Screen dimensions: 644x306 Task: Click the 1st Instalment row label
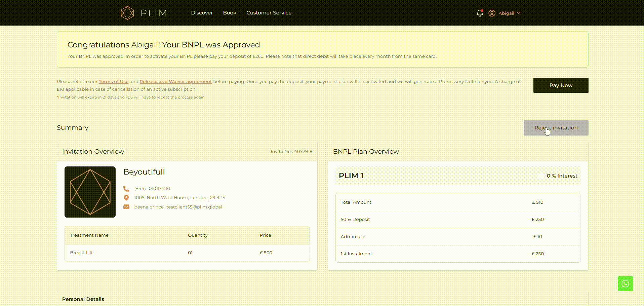point(356,254)
